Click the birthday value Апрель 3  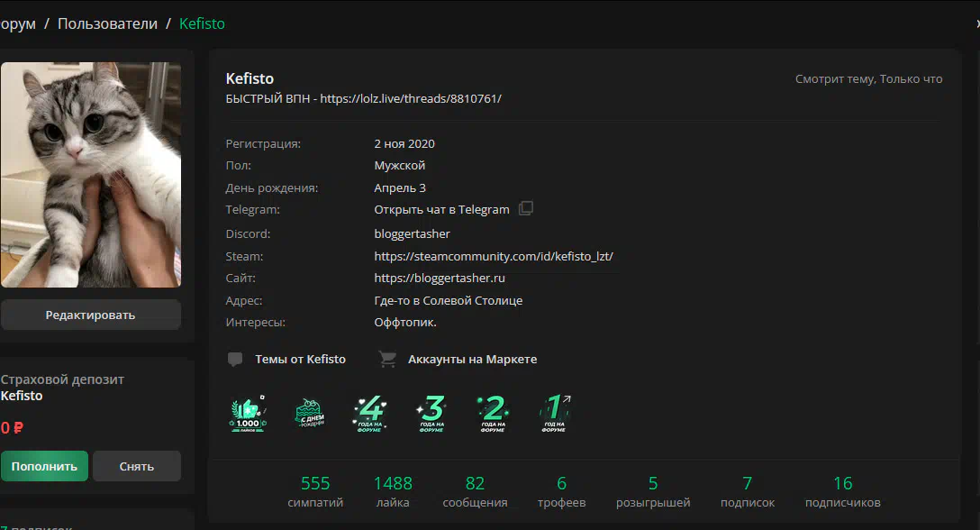click(x=400, y=187)
